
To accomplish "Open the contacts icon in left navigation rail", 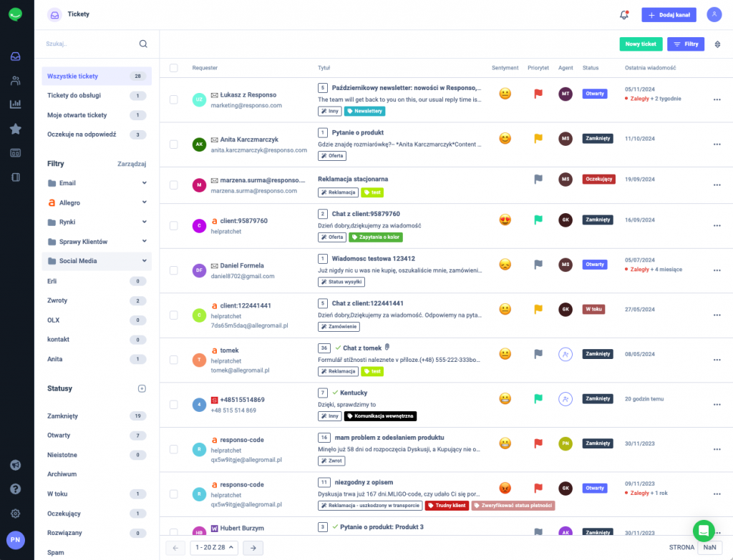I will pos(16,79).
